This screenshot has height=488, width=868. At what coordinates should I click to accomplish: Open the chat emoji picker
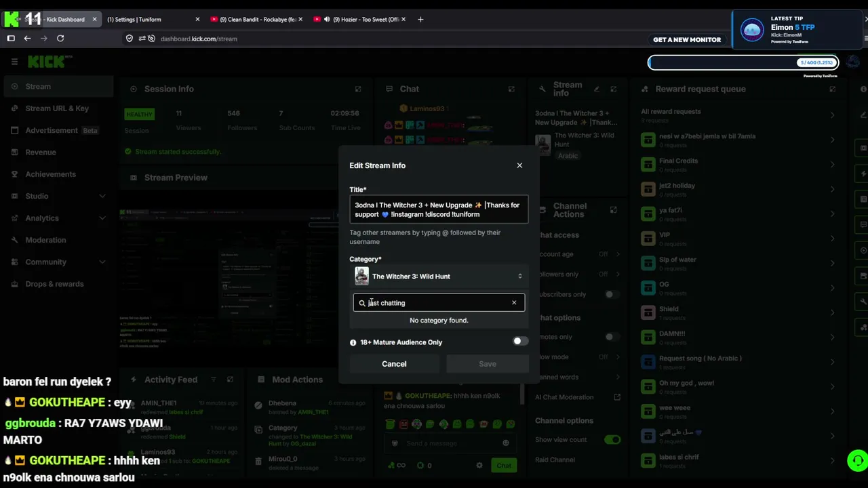click(x=505, y=443)
